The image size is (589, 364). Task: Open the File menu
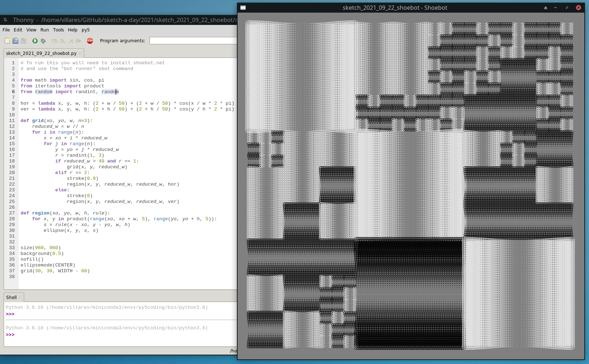pyautogui.click(x=6, y=30)
